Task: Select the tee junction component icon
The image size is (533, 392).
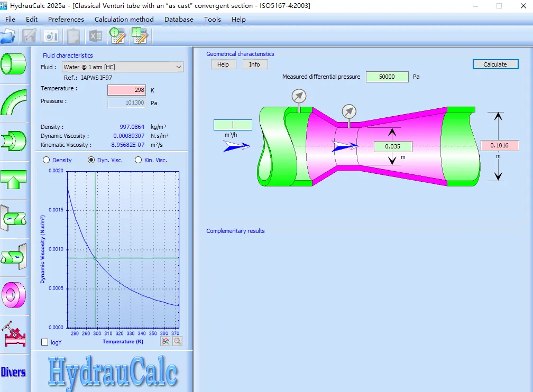Action: click(14, 179)
